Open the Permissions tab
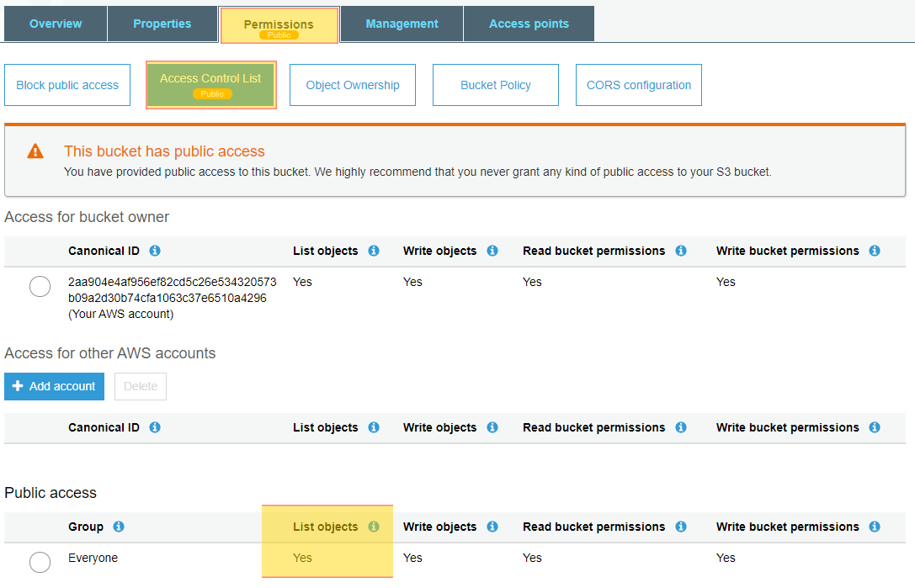The height and width of the screenshot is (588, 915). tap(279, 25)
